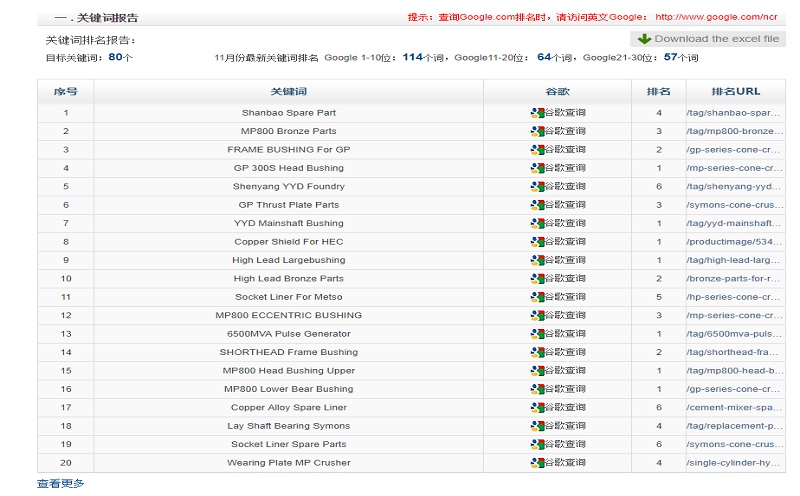
Task: Select keyword text MP800 Bronze Parts
Action: pos(289,131)
